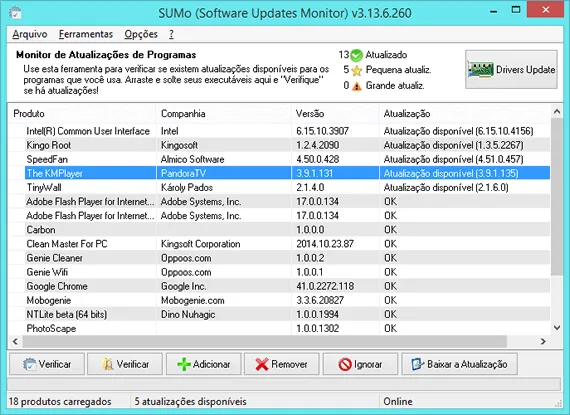This screenshot has width=570, height=415.
Task: Click Atualização disponível (4.51.0.457) cell
Action: point(465,159)
